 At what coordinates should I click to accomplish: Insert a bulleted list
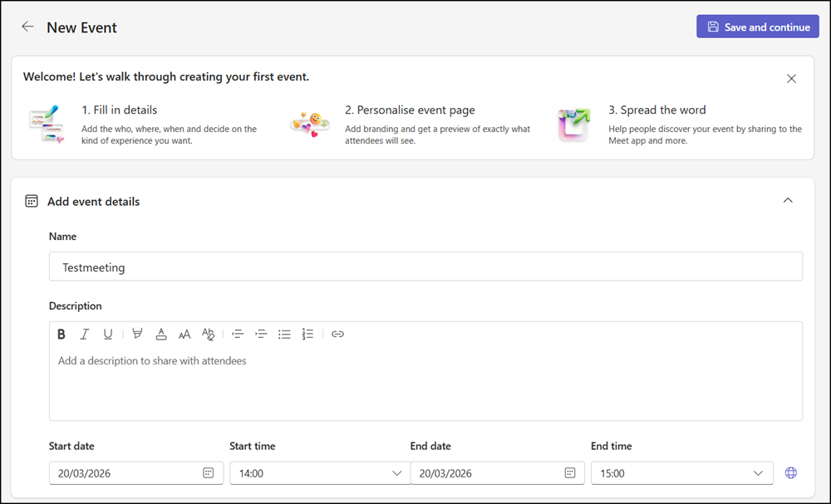[284, 334]
